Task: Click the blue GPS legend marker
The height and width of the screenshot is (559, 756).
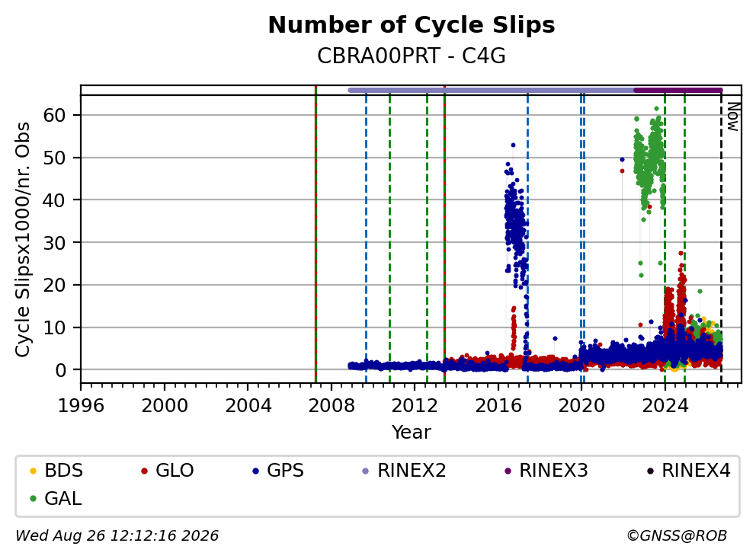Action: pos(255,471)
